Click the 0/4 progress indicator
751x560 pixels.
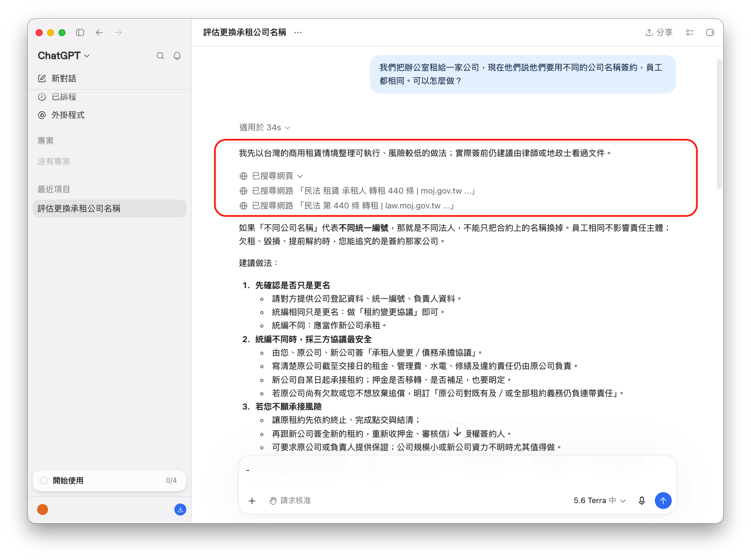pos(171,480)
